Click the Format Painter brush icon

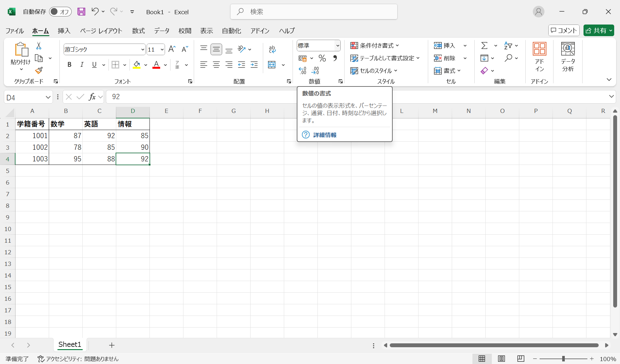(39, 70)
